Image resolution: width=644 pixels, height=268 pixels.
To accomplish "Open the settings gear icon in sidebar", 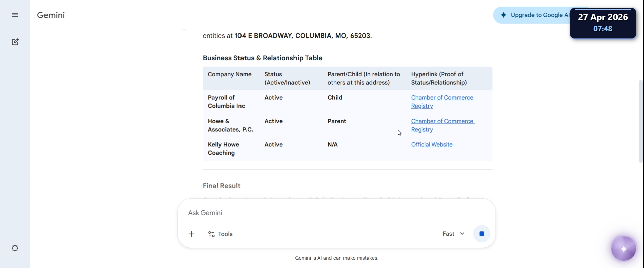I will pos(15,248).
